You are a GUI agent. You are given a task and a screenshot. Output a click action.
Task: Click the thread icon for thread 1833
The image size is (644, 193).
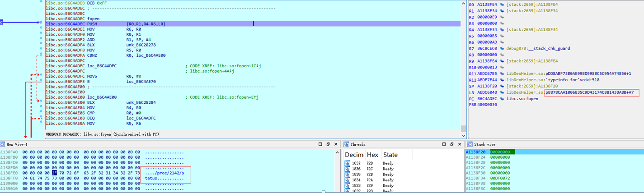tap(348, 185)
